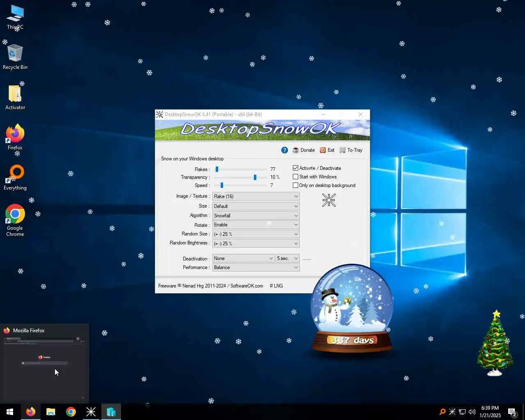Minimize the DesktopSnowOK window
Image resolution: width=525 pixels, height=420 pixels.
tap(323, 114)
